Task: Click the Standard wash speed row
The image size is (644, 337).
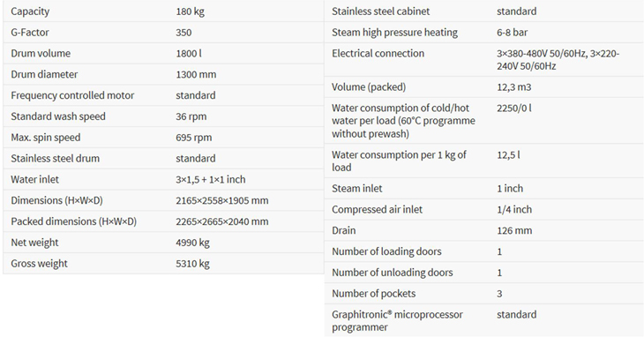Action: 163,116
